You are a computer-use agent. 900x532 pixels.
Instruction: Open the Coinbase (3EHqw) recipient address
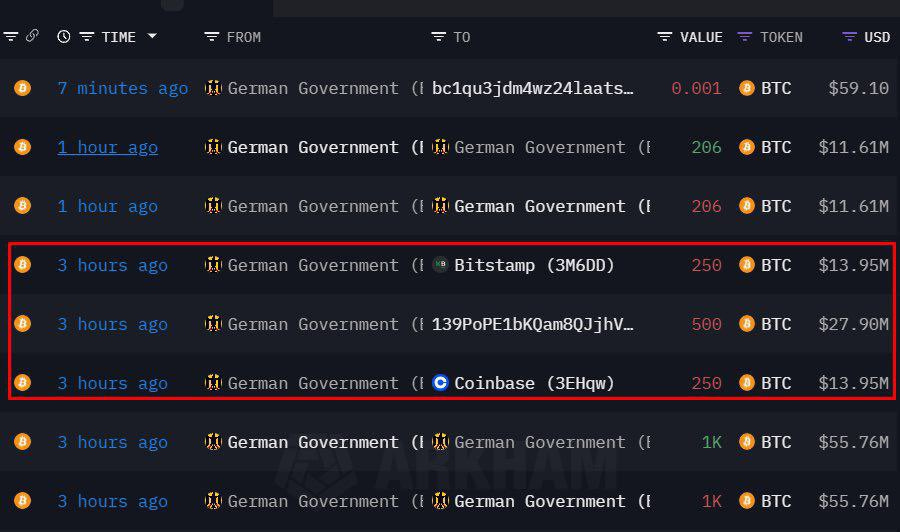(534, 383)
